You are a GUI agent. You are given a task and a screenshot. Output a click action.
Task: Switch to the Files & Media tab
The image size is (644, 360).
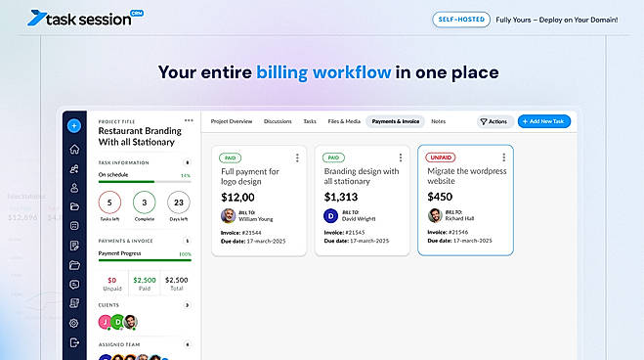tap(344, 121)
